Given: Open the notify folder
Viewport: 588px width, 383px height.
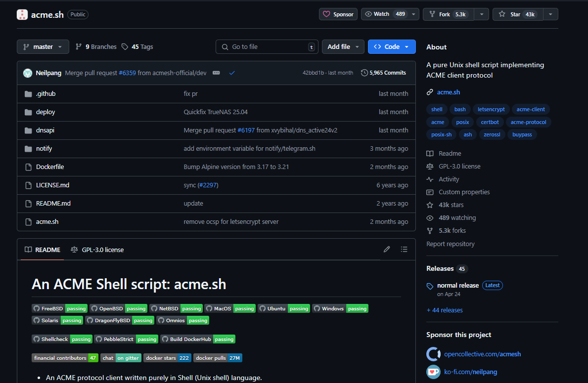Looking at the screenshot, I should pyautogui.click(x=44, y=149).
